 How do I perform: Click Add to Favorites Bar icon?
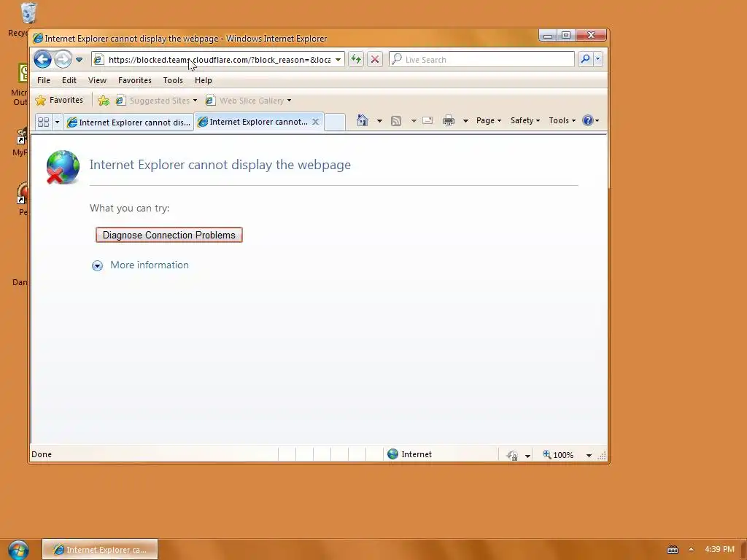[104, 101]
